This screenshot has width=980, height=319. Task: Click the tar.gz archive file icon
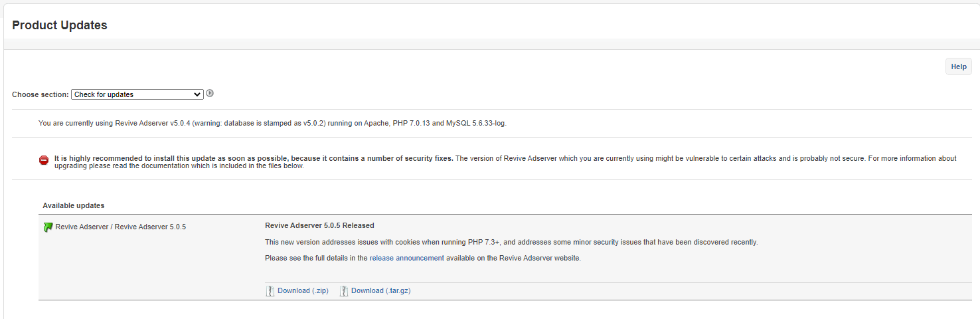click(344, 291)
